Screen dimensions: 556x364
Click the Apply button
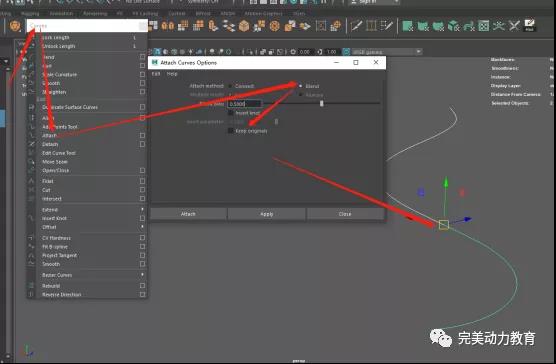(x=267, y=214)
